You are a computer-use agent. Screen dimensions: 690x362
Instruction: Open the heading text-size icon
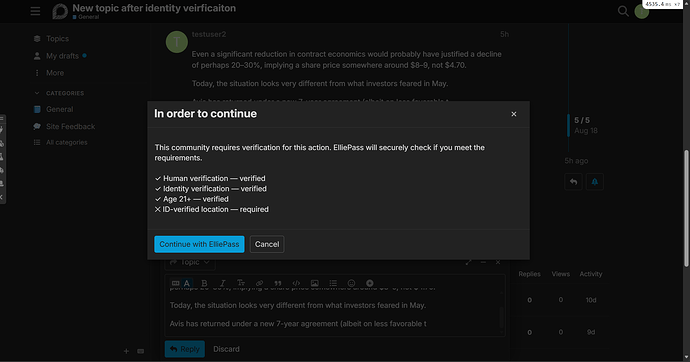(x=241, y=283)
